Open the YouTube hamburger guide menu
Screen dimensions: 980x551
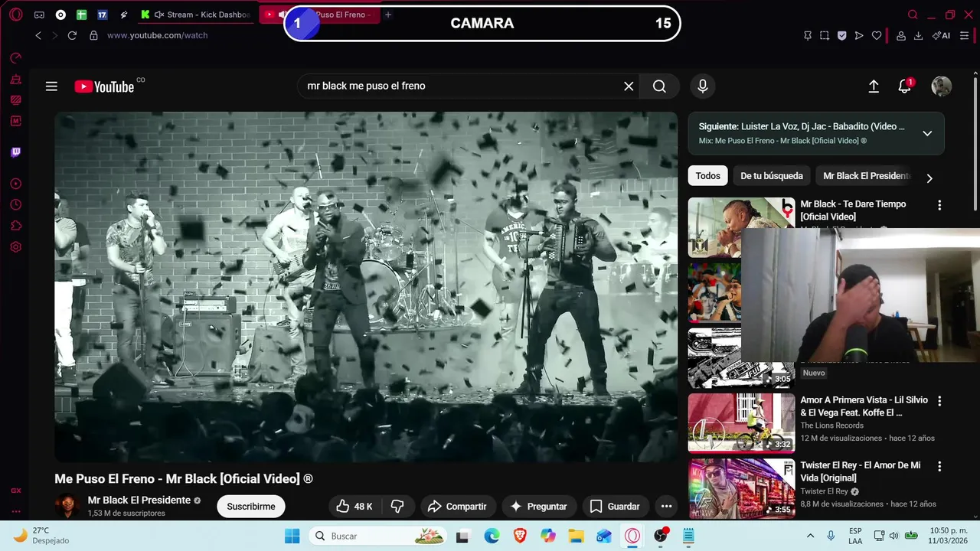click(51, 86)
